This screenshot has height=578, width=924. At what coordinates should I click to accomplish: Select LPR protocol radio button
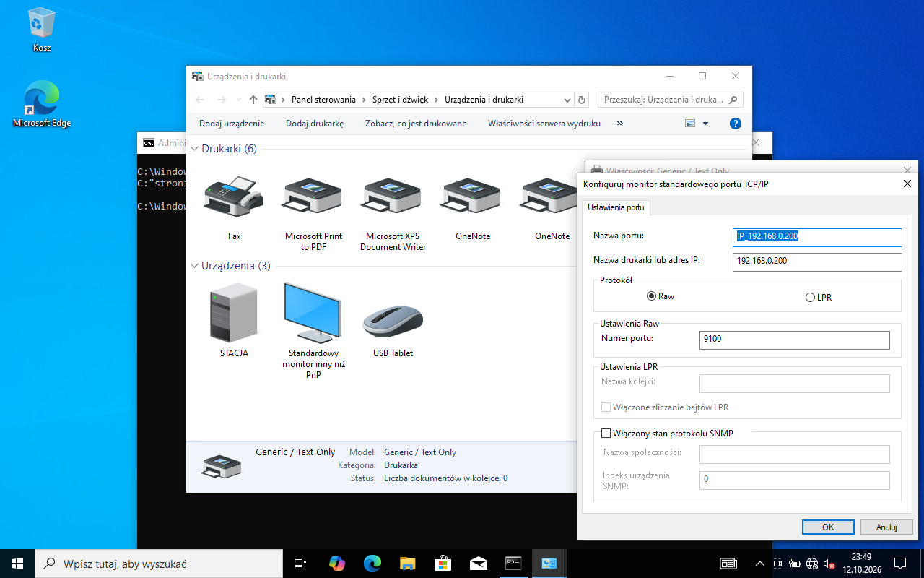(810, 298)
